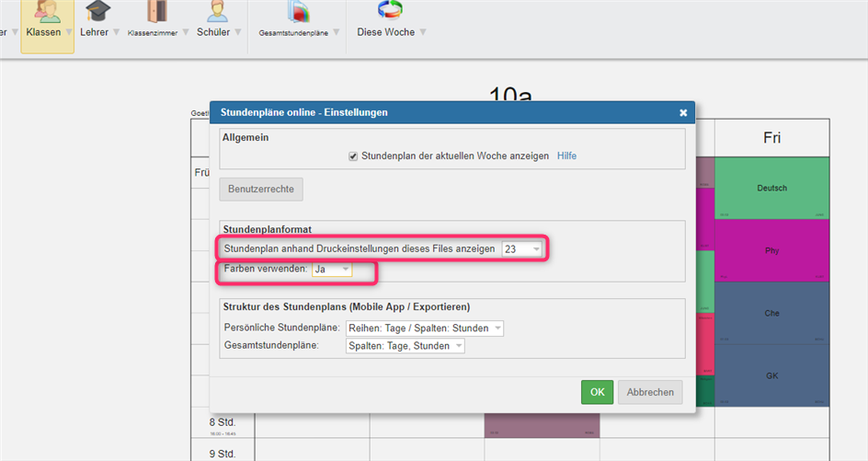
Task: Click the Benutzerrechte button
Action: [260, 189]
